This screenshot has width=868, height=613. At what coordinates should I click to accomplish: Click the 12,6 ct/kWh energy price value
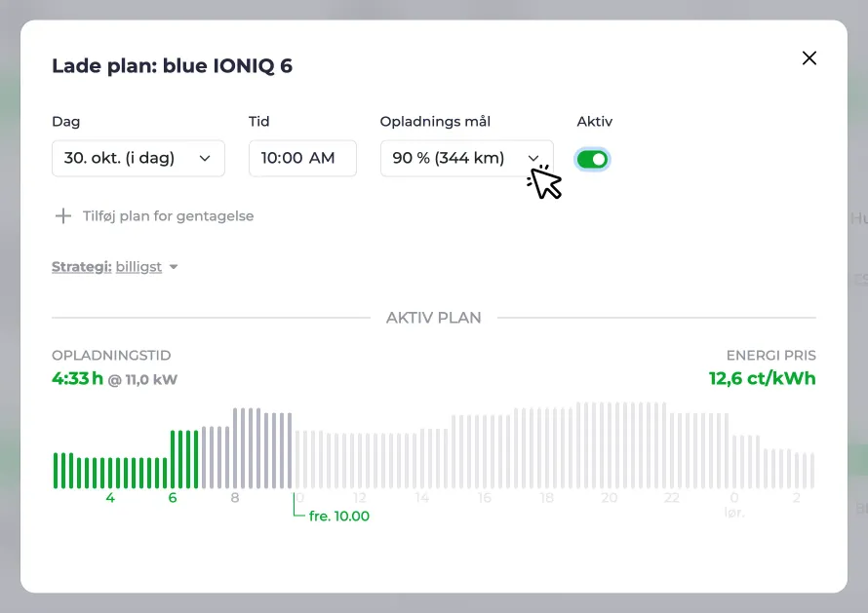763,378
